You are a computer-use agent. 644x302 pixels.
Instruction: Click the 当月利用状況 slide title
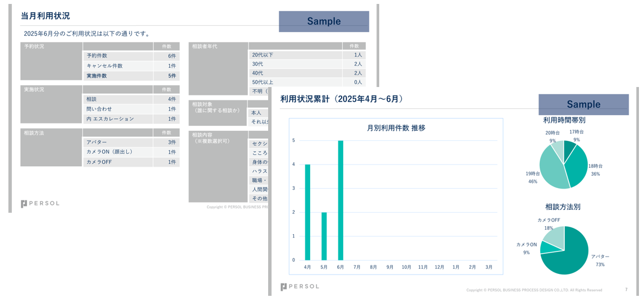45,16
